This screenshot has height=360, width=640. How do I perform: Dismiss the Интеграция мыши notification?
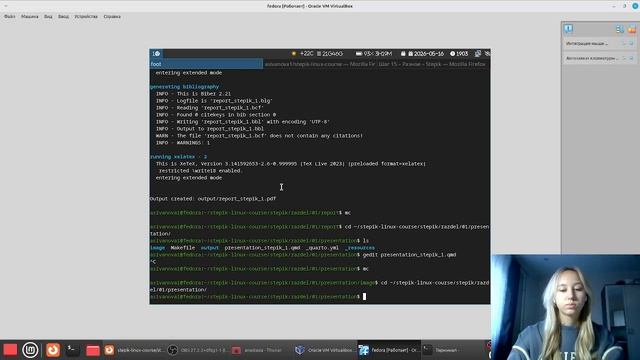(631, 43)
